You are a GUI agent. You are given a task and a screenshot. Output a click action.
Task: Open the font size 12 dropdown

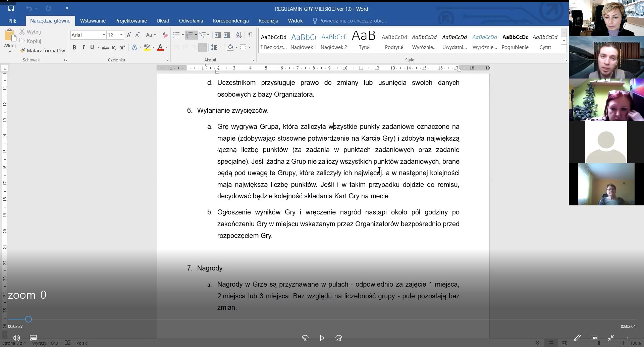121,35
